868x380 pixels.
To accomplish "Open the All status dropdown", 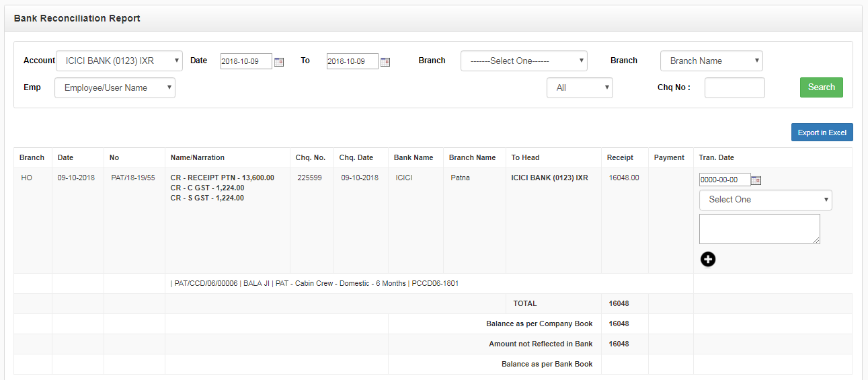I will point(580,87).
